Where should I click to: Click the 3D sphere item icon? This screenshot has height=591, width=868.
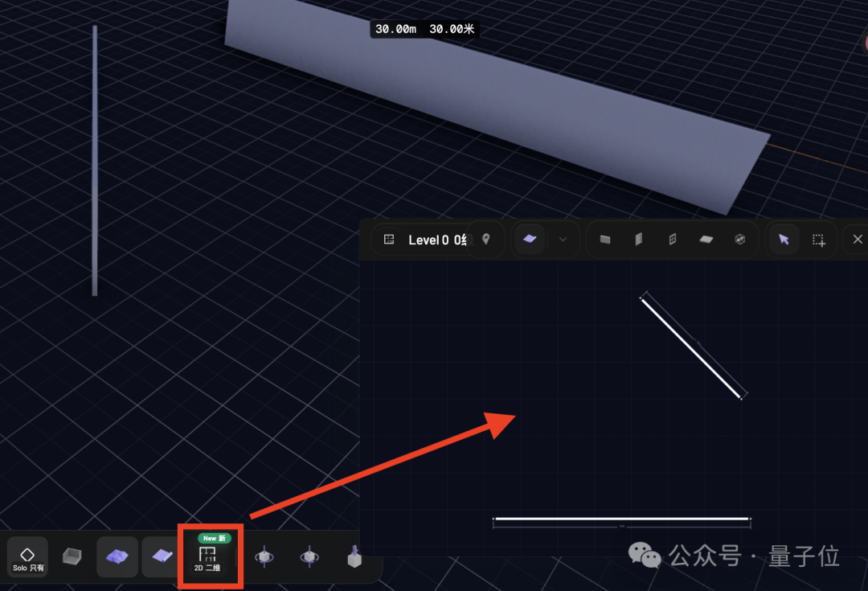pyautogui.click(x=740, y=240)
